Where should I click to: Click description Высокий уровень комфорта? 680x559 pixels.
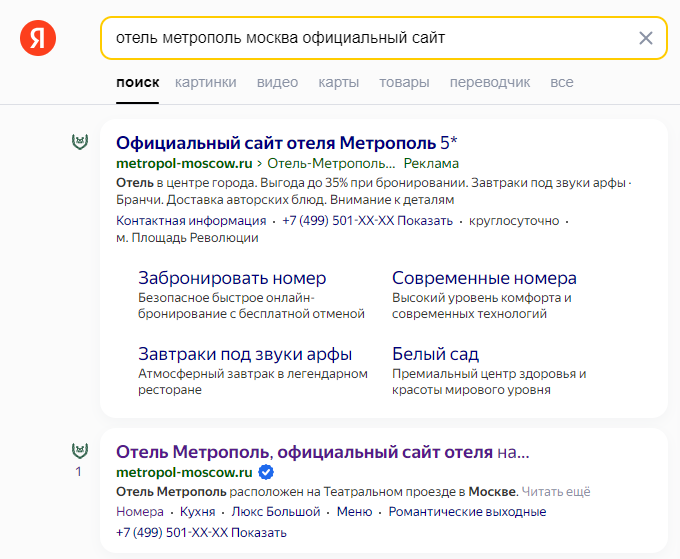click(481, 306)
